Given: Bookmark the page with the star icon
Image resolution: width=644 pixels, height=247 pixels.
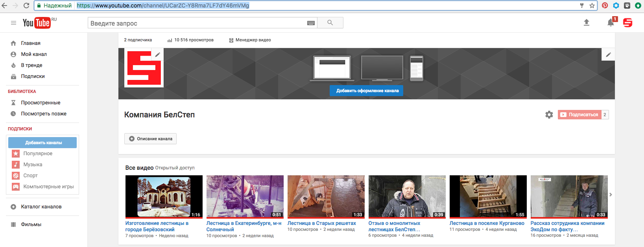Looking at the screenshot, I should [x=592, y=6].
